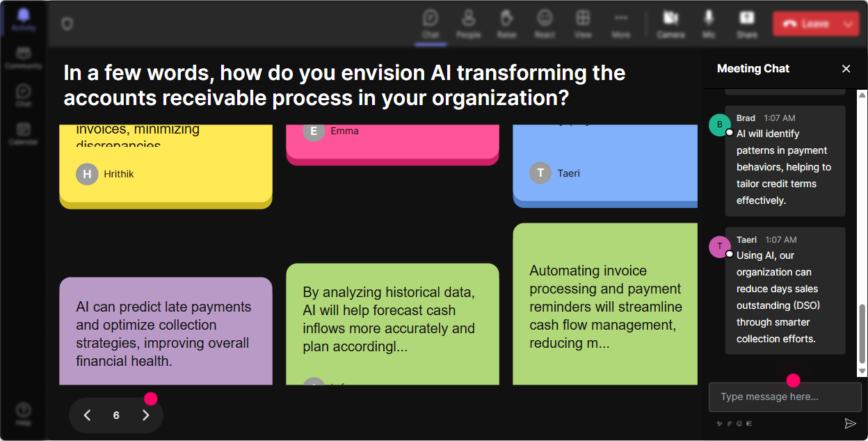The height and width of the screenshot is (441, 868).
Task: Click the Emma name on pink card
Action: point(344,131)
